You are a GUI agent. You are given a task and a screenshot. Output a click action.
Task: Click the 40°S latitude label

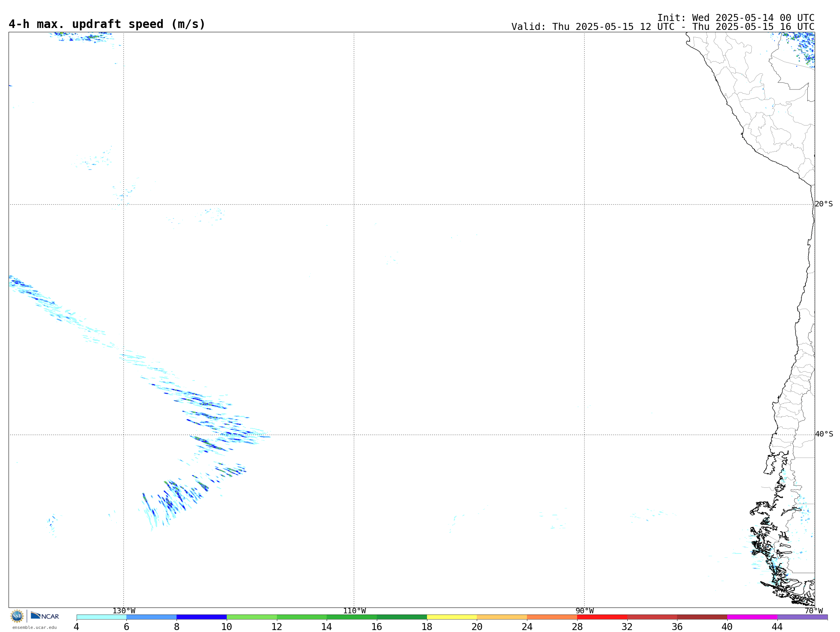(824, 434)
